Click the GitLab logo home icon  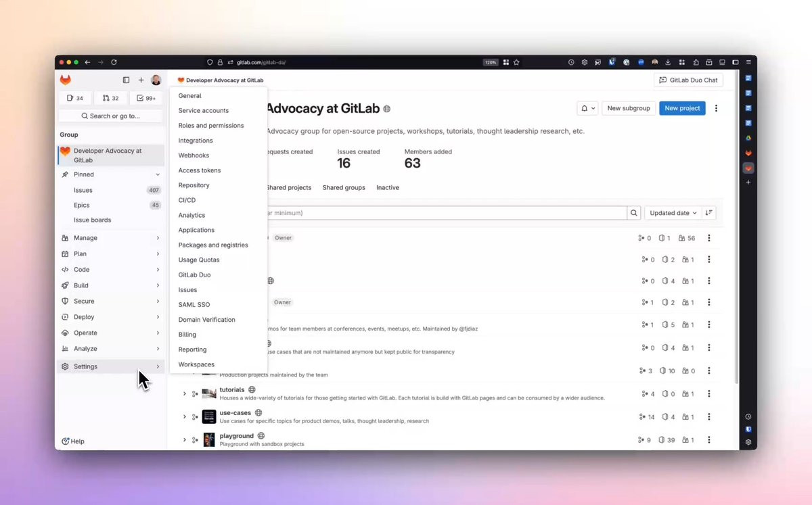[x=66, y=80]
